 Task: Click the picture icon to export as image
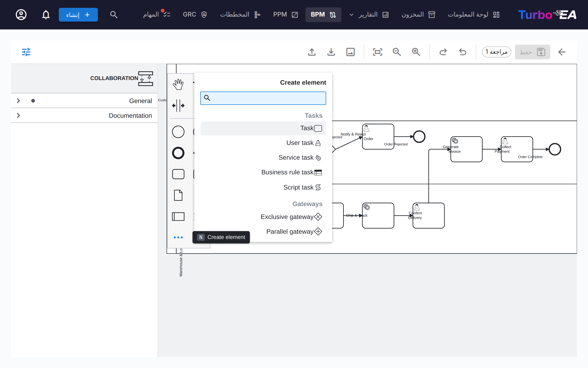(x=350, y=52)
